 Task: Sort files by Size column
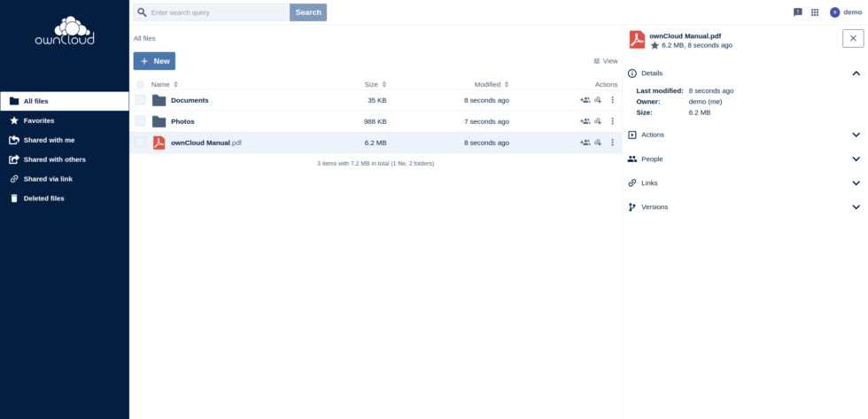tap(376, 84)
